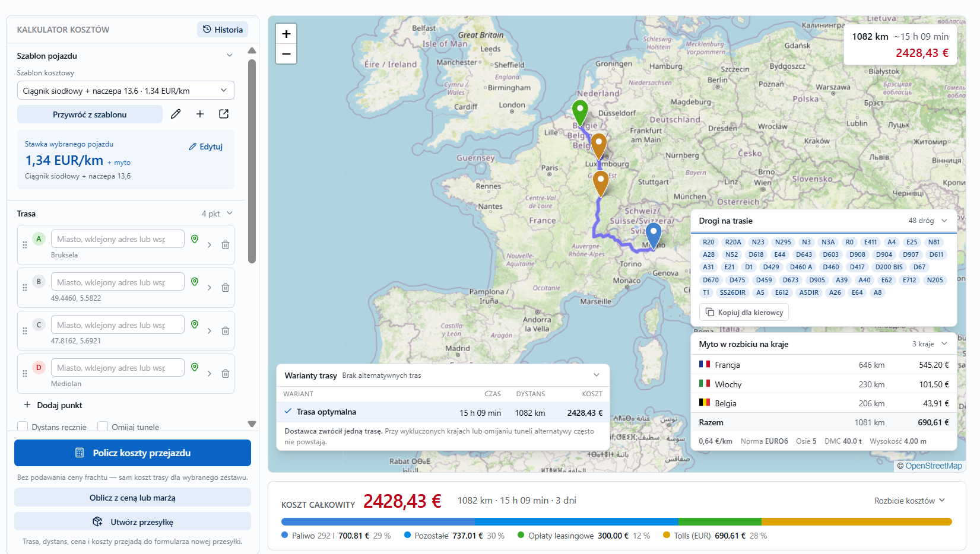Click the Francja toll row
980x554 pixels.
click(824, 365)
